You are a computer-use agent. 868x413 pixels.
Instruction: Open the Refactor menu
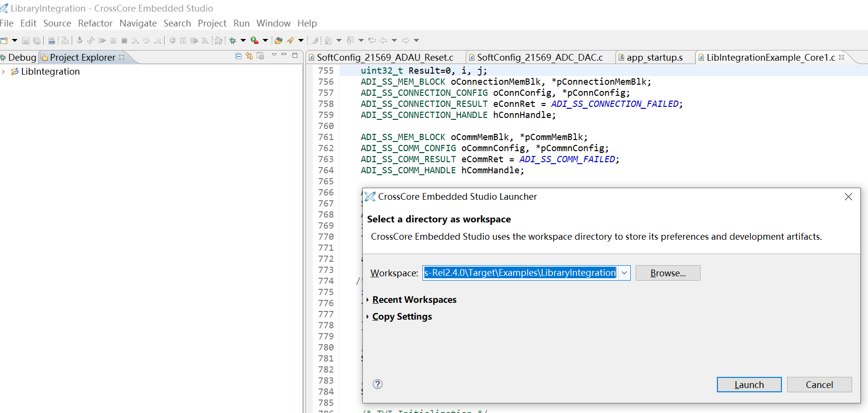tap(95, 23)
